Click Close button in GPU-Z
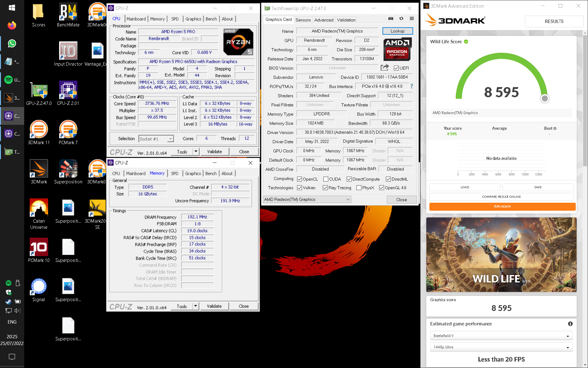Screen dimensions: 588x368 (x=401, y=200)
